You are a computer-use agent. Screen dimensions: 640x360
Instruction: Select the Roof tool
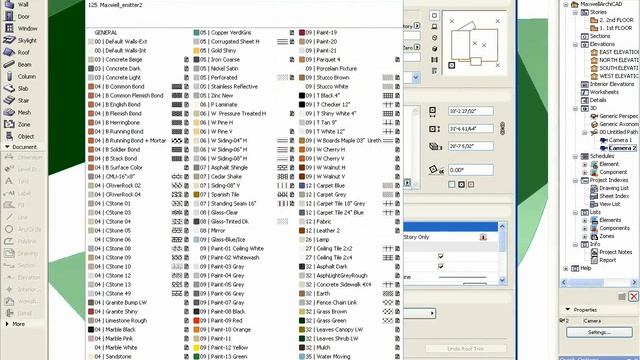(x=17, y=52)
